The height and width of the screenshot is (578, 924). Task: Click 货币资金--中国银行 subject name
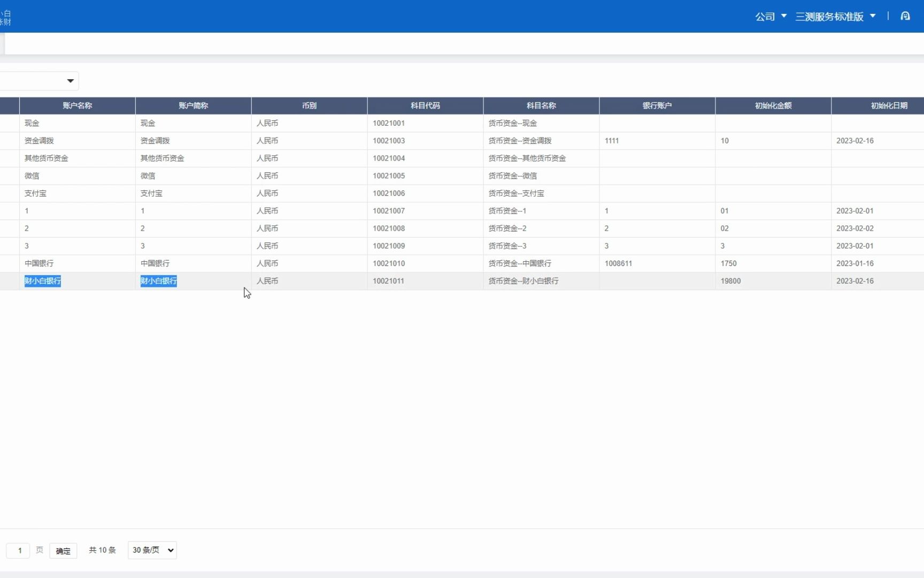pyautogui.click(x=520, y=263)
